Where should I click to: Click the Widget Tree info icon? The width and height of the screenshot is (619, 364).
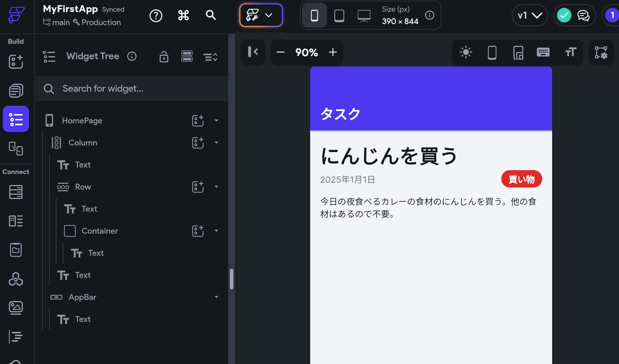132,56
